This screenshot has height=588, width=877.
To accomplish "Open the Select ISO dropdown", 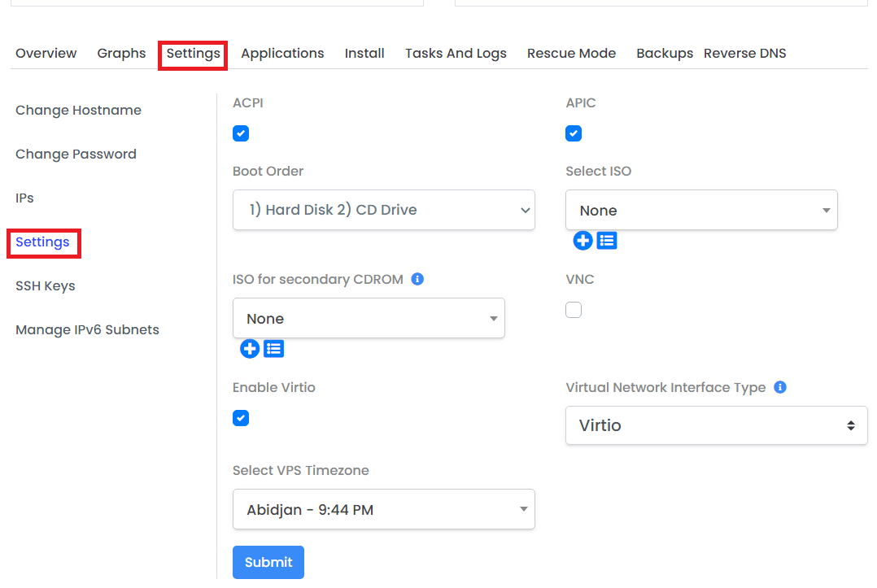I will [x=701, y=210].
